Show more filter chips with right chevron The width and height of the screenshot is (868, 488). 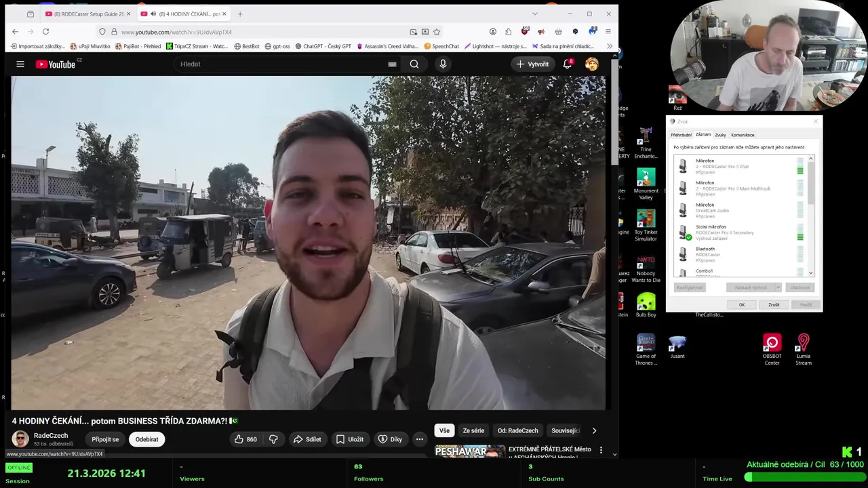[x=594, y=430]
